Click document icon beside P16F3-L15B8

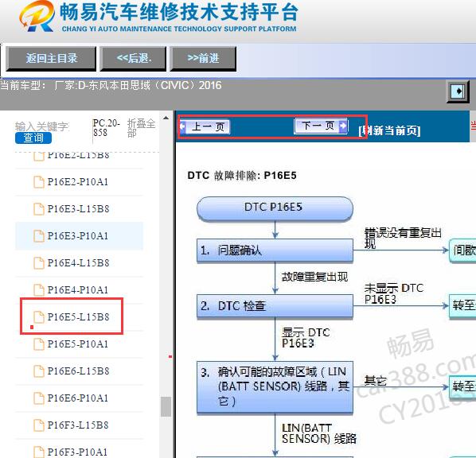(x=38, y=425)
